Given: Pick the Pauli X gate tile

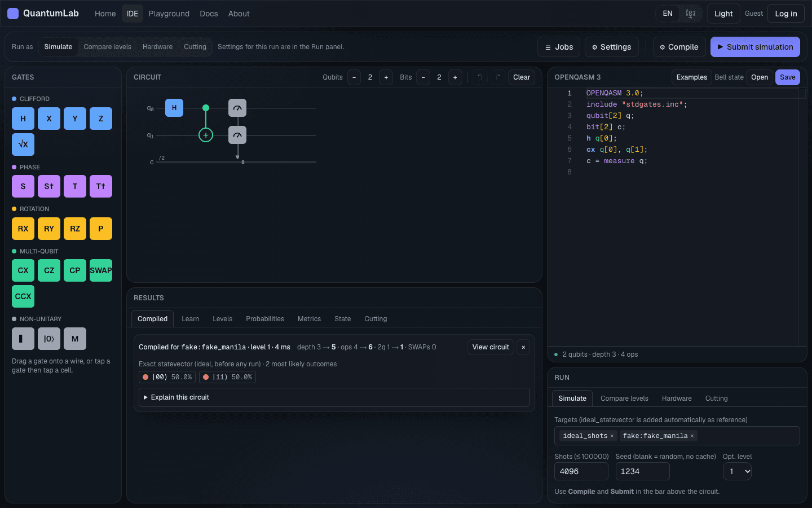Looking at the screenshot, I should 49,119.
